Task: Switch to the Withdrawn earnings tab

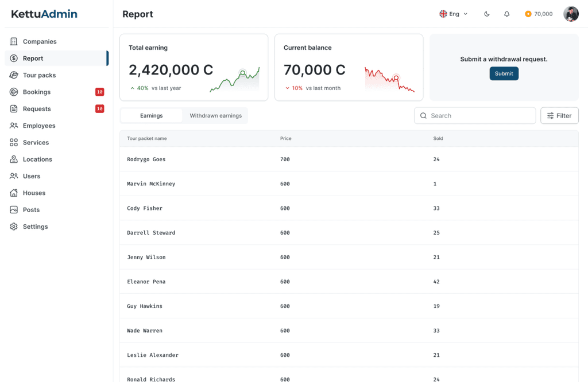Action: pyautogui.click(x=215, y=116)
